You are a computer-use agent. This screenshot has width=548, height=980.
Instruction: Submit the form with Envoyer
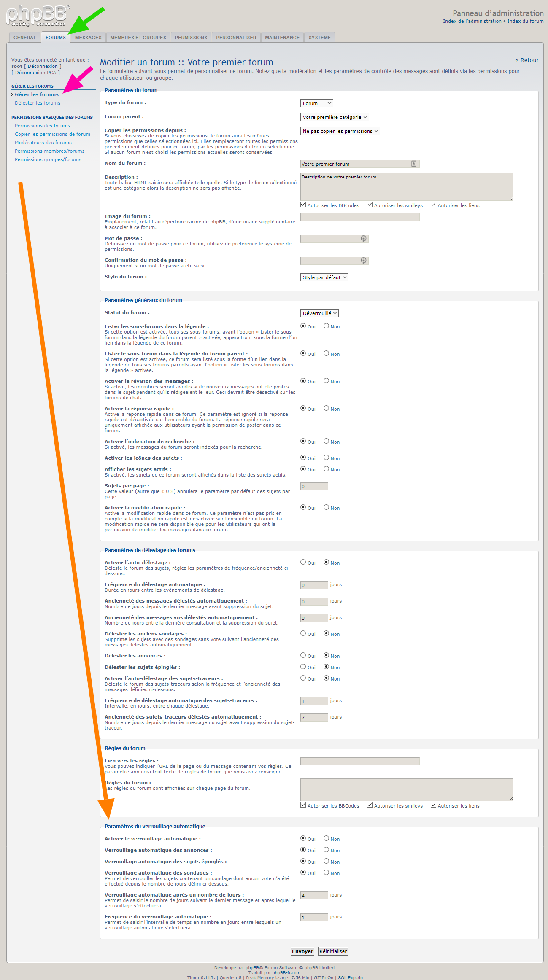coord(302,951)
